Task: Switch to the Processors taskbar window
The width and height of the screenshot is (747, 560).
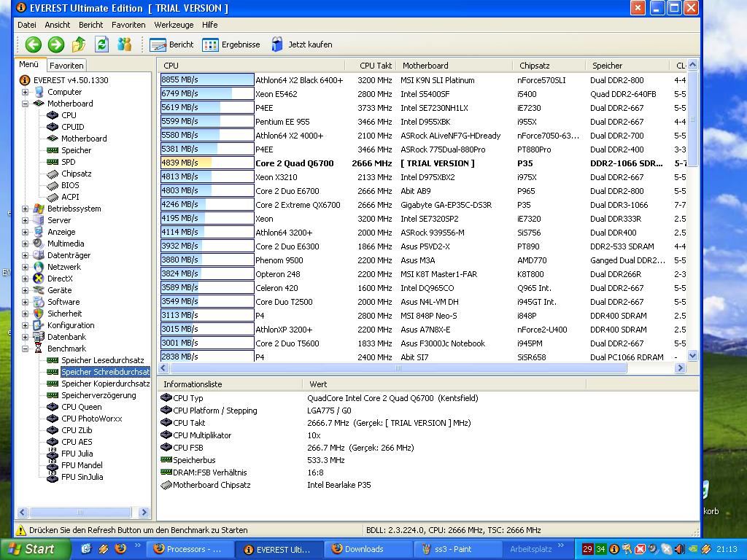Action: pyautogui.click(x=191, y=549)
